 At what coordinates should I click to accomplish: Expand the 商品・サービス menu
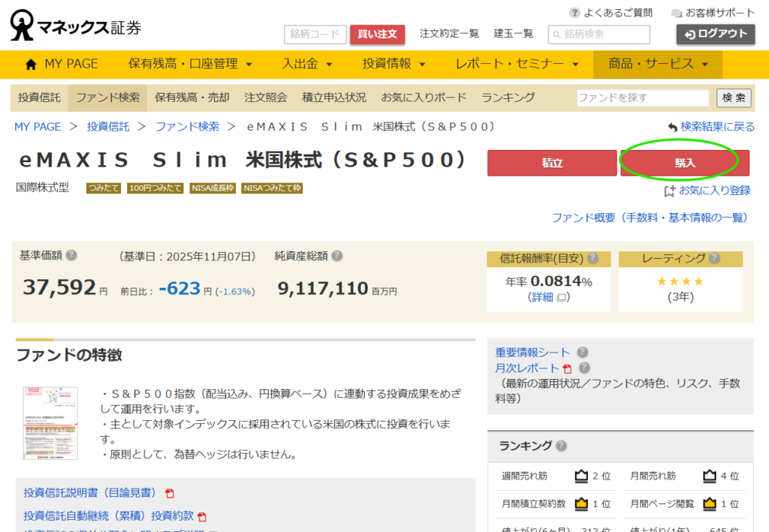tap(658, 65)
